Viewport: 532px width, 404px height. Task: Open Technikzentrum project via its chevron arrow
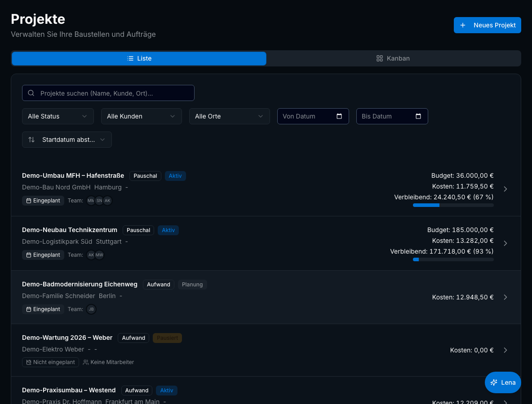point(505,243)
